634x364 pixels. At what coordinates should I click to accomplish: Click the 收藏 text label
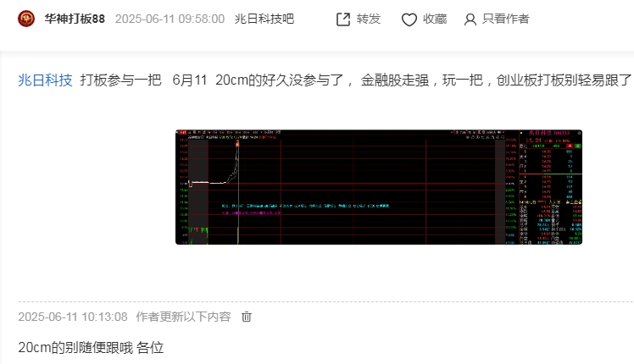[x=435, y=19]
